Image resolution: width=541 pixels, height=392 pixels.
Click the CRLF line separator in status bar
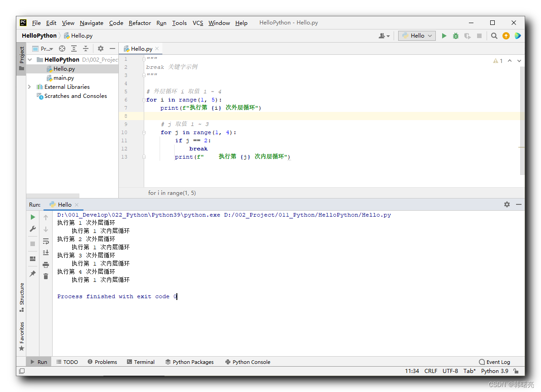coord(431,371)
